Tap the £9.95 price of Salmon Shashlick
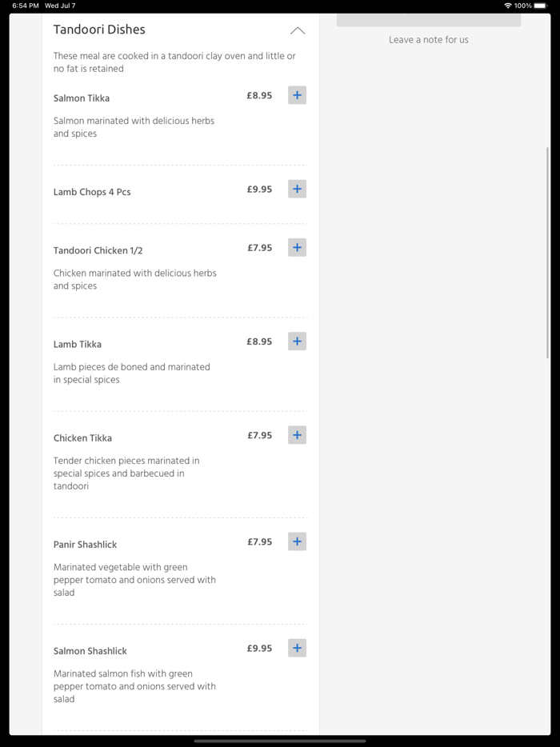560x747 pixels. click(259, 649)
